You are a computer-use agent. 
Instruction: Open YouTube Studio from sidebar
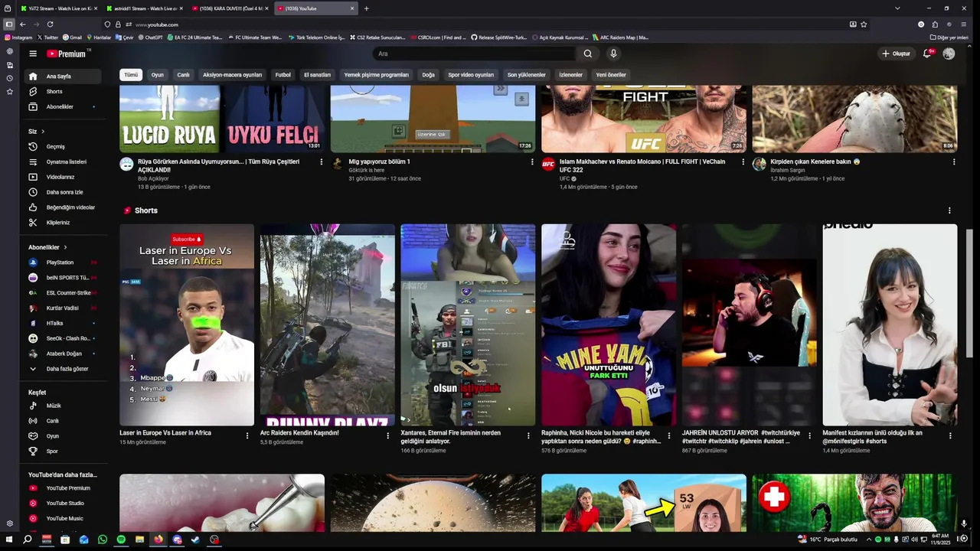coord(64,503)
